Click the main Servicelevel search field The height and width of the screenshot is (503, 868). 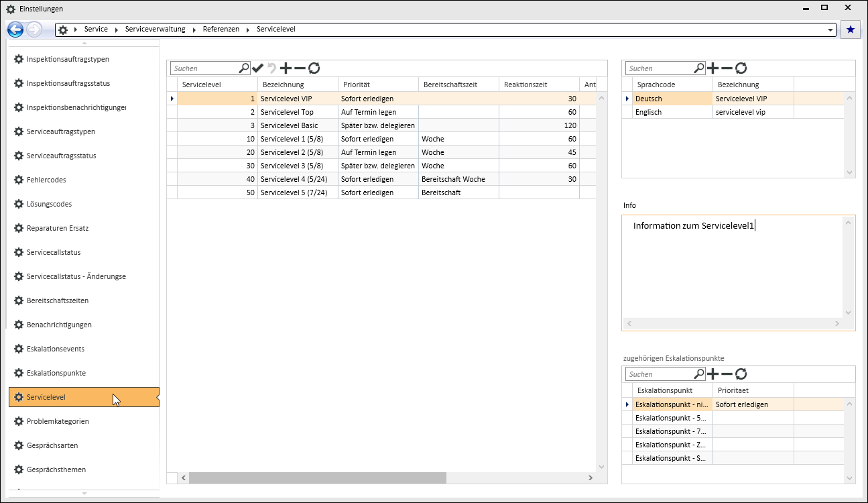[x=204, y=68]
